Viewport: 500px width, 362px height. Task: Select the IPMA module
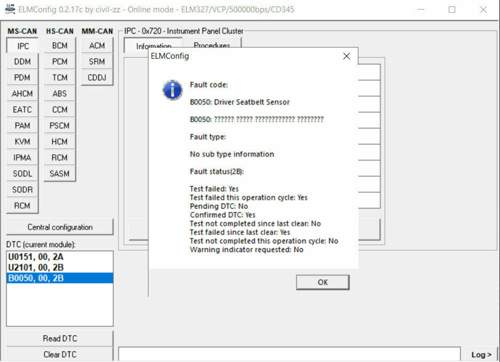[x=23, y=158]
